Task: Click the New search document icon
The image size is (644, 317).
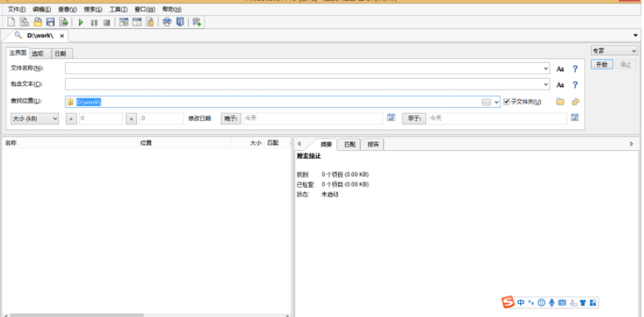Action: click(x=11, y=22)
